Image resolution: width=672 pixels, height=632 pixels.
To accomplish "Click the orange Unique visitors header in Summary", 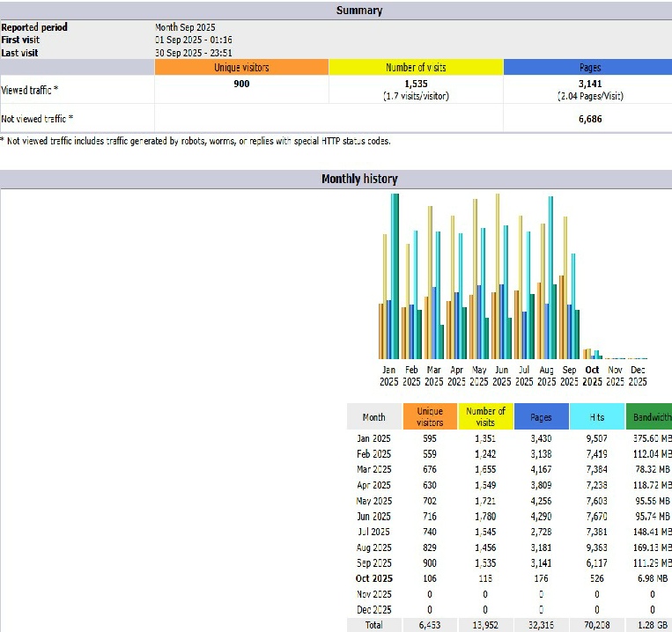I will (x=241, y=68).
